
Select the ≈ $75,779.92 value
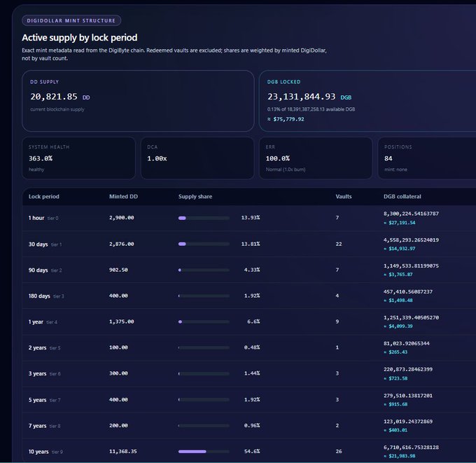pos(286,119)
